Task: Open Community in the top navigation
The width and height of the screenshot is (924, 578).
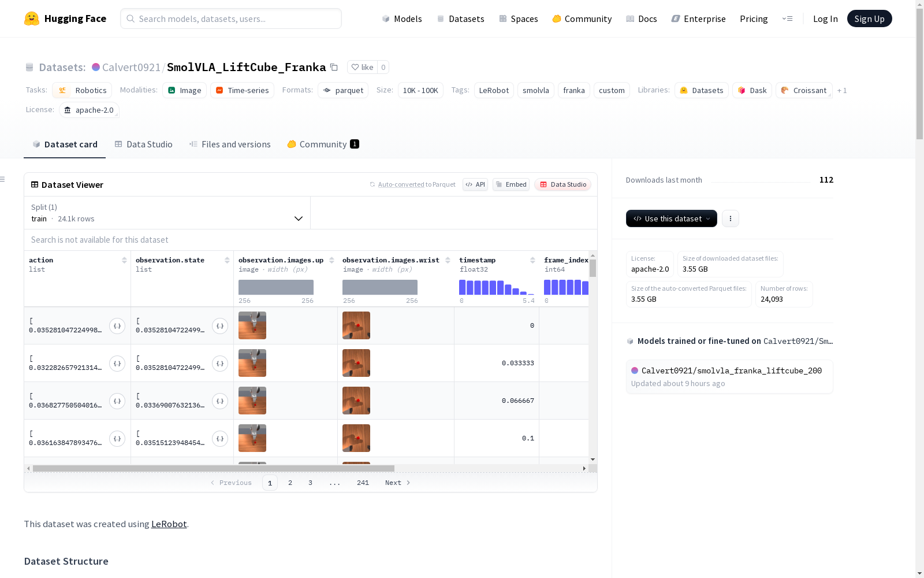Action: (582, 18)
